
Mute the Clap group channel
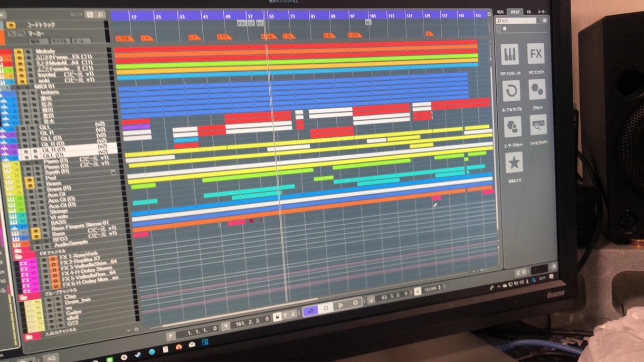point(49,300)
